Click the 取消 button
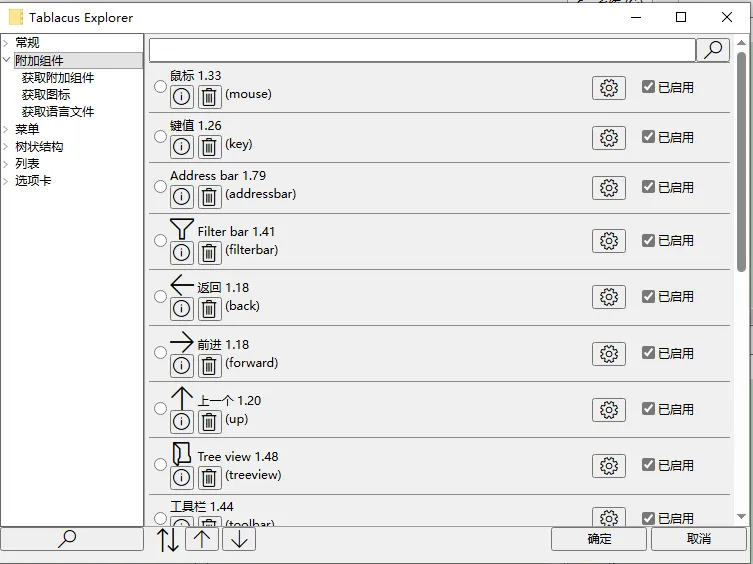Image resolution: width=753 pixels, height=564 pixels. [699, 539]
